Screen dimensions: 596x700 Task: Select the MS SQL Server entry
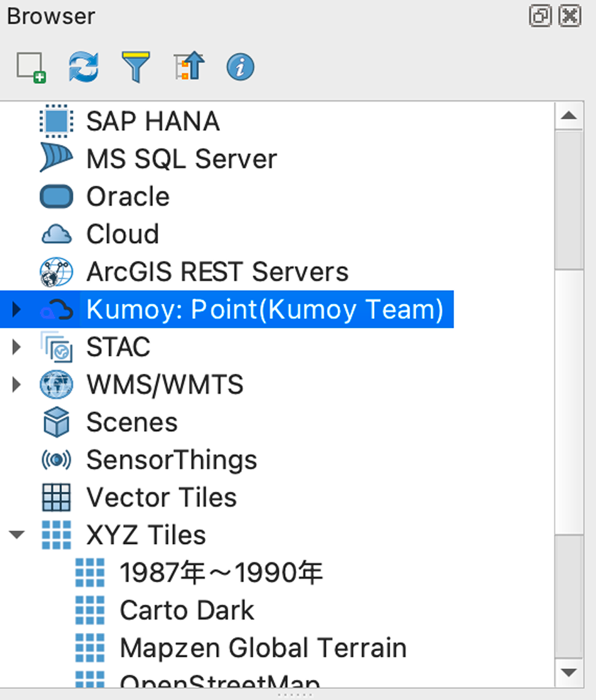[181, 159]
